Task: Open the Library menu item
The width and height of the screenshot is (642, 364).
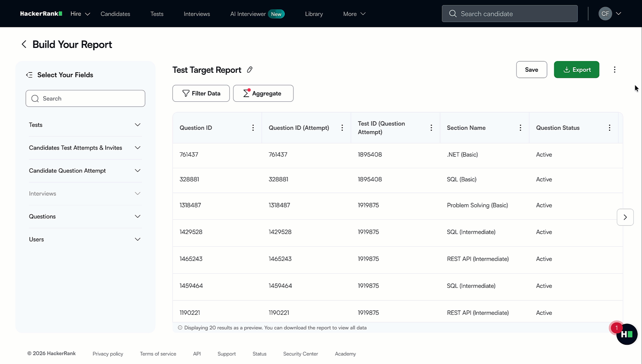Action: pos(314,14)
